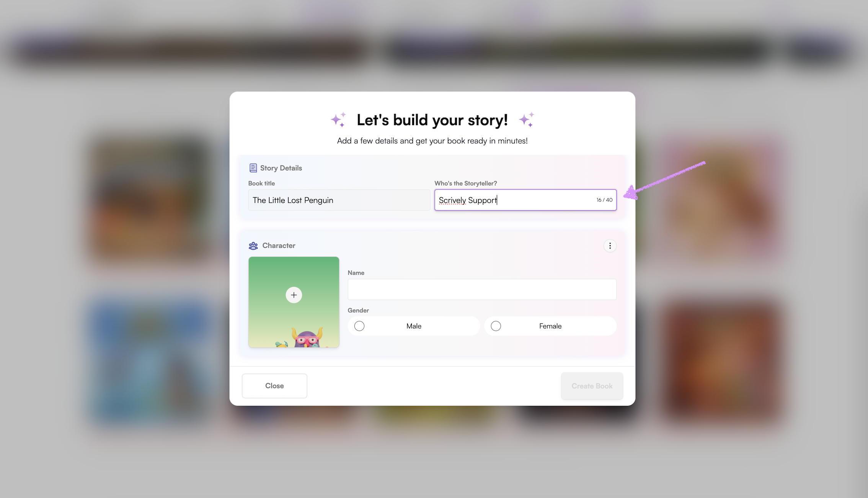The height and width of the screenshot is (498, 868).
Task: Click the Close button
Action: 274,386
